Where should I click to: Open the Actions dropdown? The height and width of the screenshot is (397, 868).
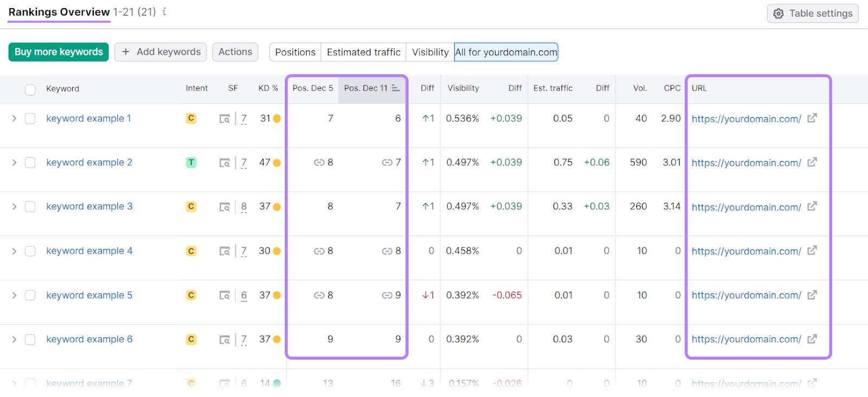coord(235,52)
